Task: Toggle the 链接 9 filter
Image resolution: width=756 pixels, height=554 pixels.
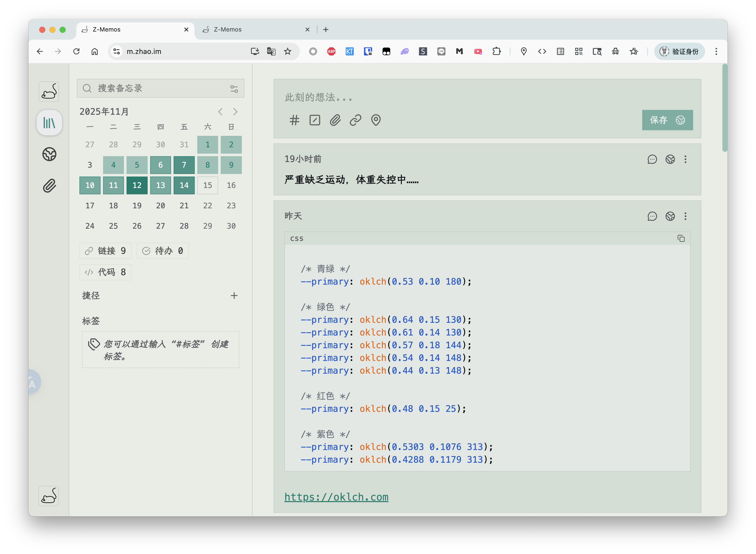Action: pos(105,251)
